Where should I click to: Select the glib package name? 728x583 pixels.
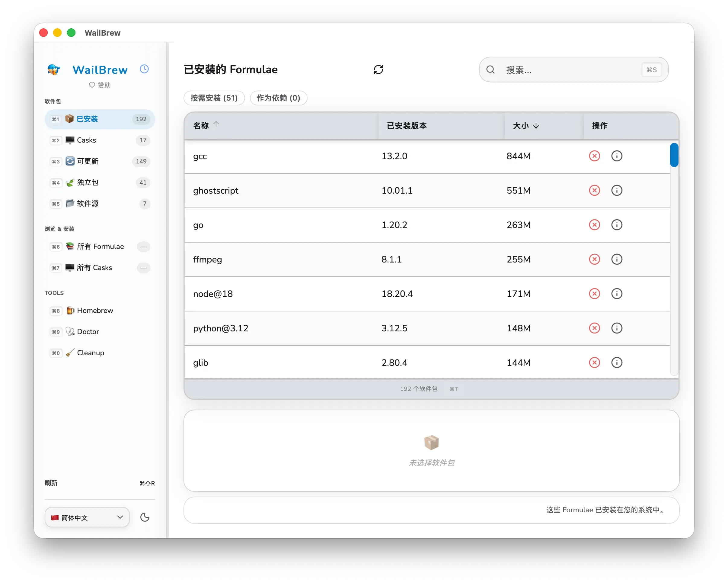(x=201, y=363)
